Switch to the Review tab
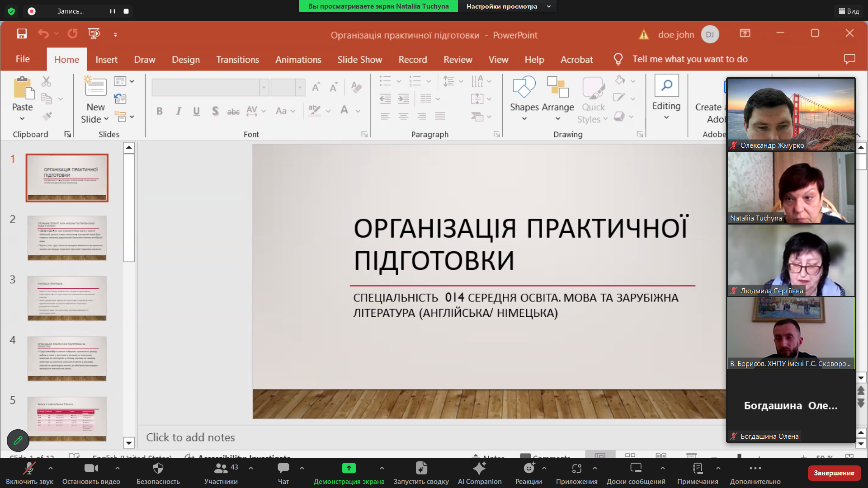Image resolution: width=868 pixels, height=488 pixels. 458,60
